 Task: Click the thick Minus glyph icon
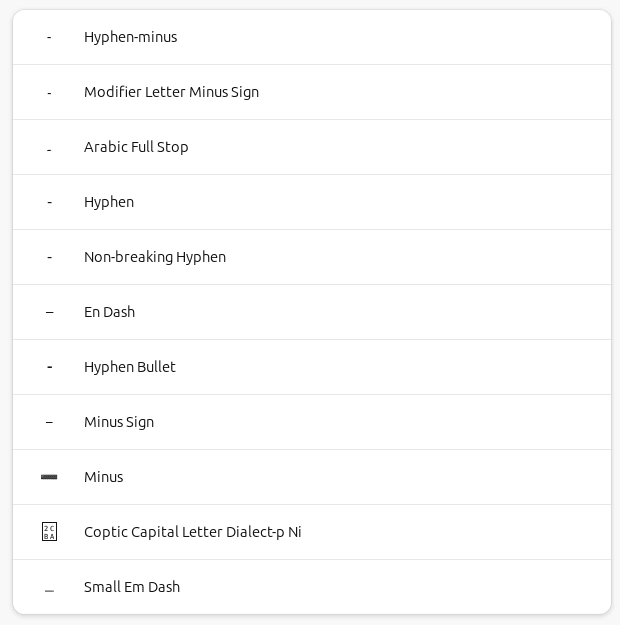49,477
